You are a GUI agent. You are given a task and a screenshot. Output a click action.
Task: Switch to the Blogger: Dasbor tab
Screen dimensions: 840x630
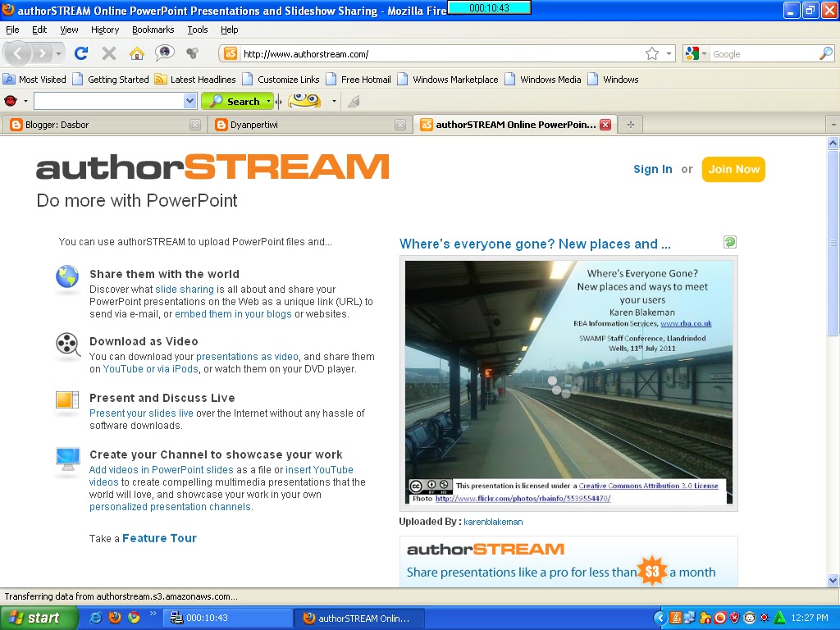105,125
